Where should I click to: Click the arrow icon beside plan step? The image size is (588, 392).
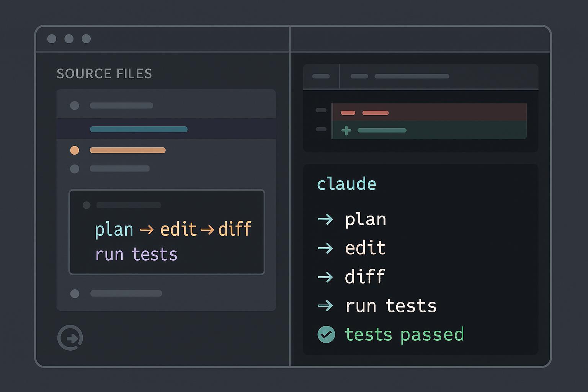pyautogui.click(x=325, y=219)
